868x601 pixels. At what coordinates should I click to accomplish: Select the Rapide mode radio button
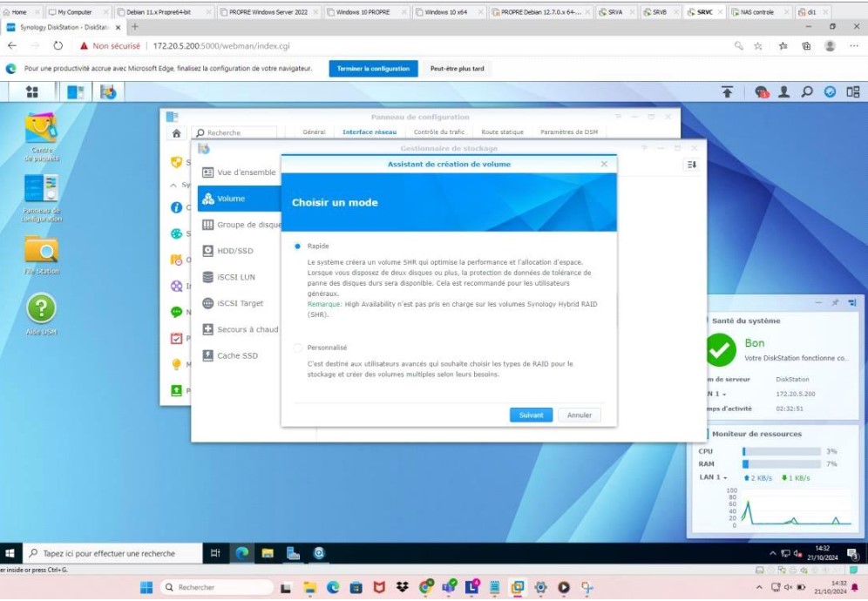(x=298, y=246)
